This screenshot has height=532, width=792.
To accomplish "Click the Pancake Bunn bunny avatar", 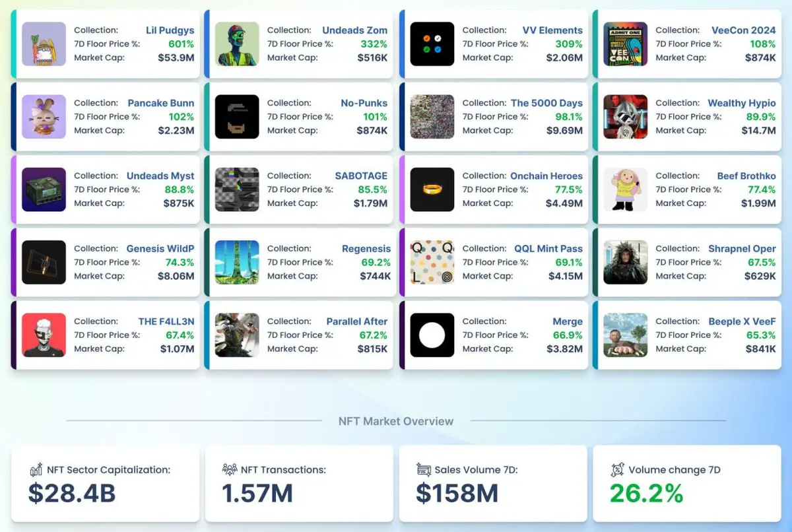I will pos(44,117).
